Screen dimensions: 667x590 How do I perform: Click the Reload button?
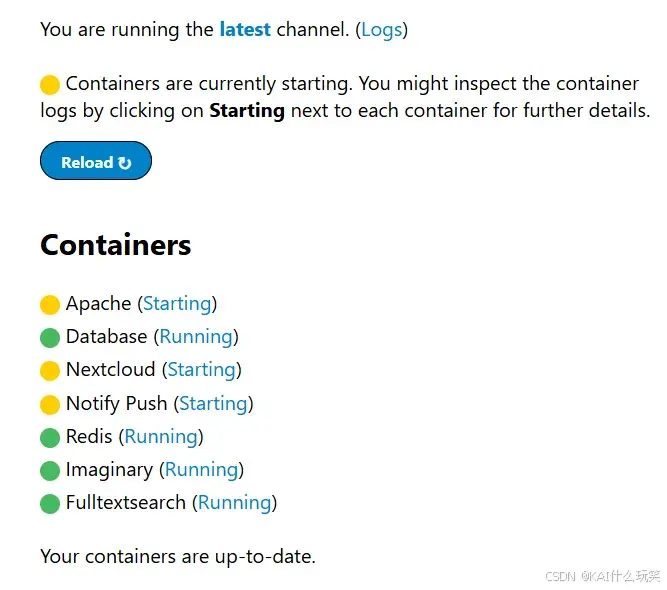click(96, 161)
